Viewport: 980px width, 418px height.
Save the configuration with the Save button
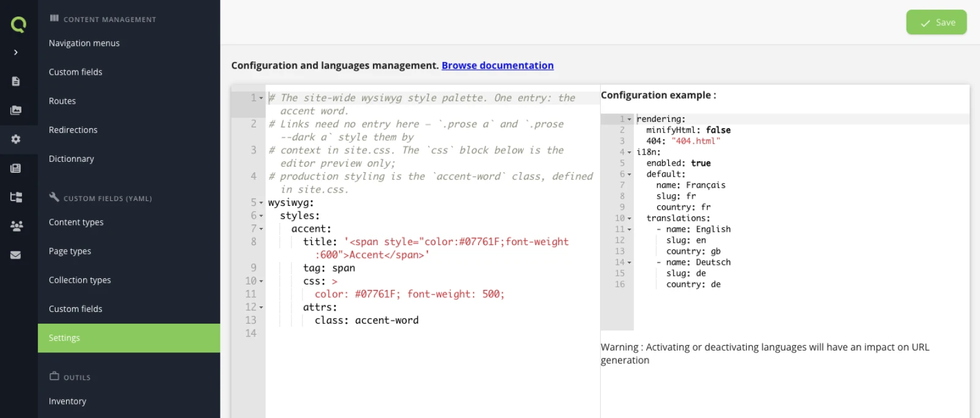coord(937,22)
